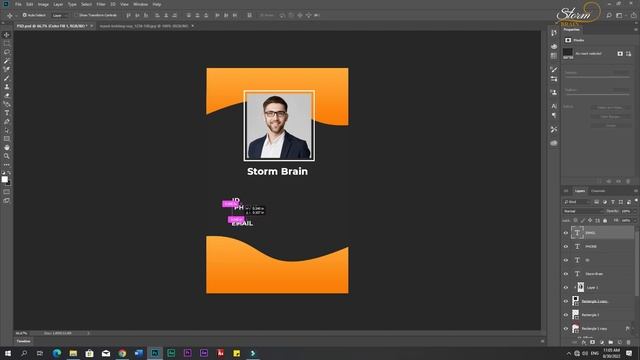Image resolution: width=640 pixels, height=360 pixels.
Task: Click the zoom percentage field in status bar
Action: click(x=21, y=333)
